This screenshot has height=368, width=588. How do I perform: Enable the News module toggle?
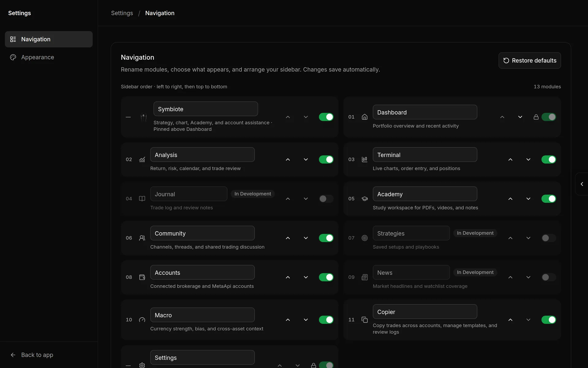[548, 277]
